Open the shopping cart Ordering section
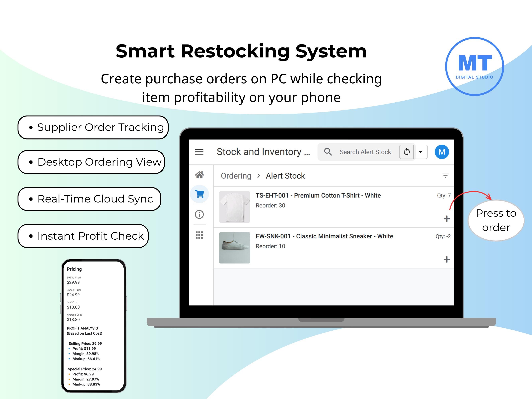532x399 pixels. [199, 194]
